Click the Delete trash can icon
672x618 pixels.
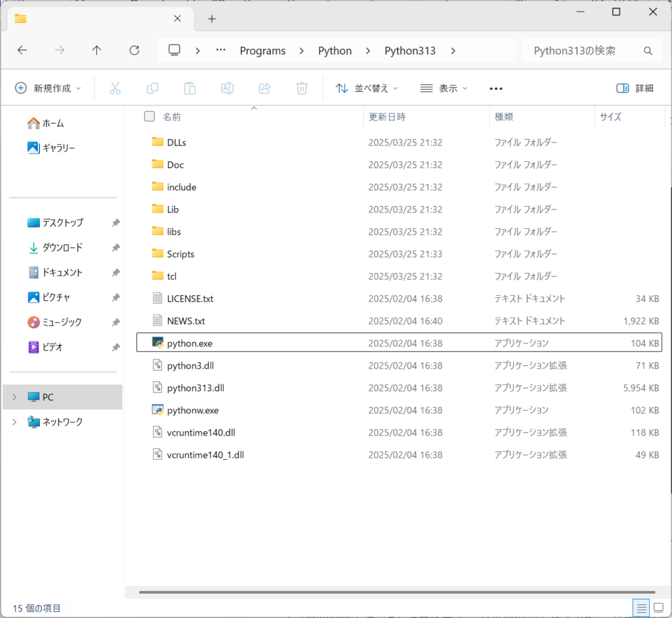click(x=302, y=89)
